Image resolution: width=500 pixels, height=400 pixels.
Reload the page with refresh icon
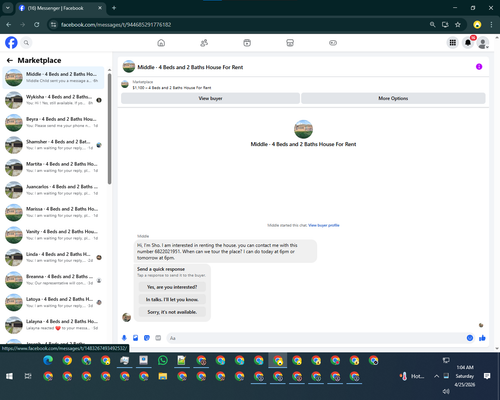(37, 25)
